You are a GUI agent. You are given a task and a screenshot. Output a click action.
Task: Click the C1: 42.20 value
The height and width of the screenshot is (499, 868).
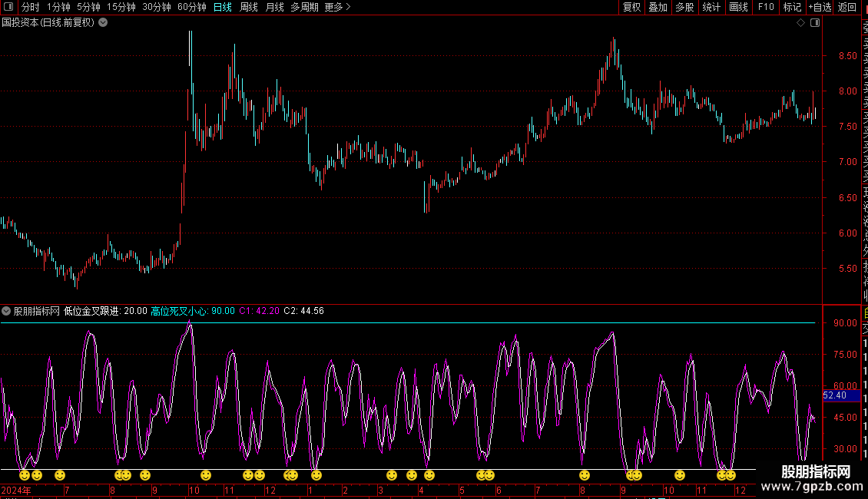pyautogui.click(x=259, y=311)
